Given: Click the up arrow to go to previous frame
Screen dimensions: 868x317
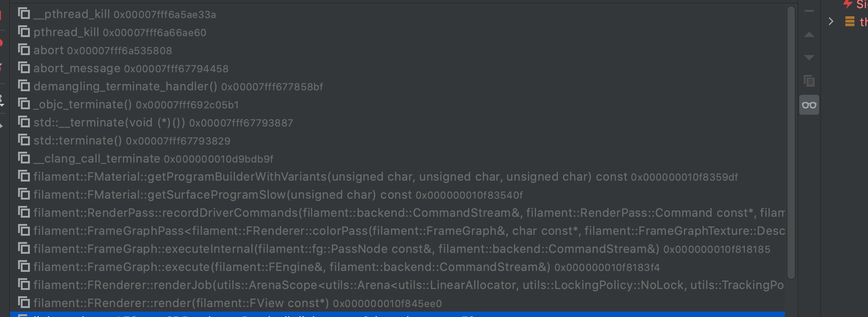Looking at the screenshot, I should coord(809,35).
